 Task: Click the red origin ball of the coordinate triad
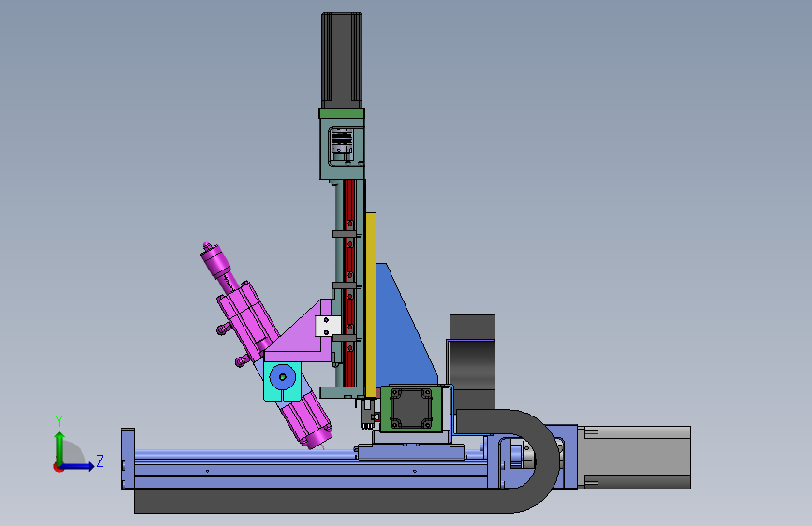[58, 467]
